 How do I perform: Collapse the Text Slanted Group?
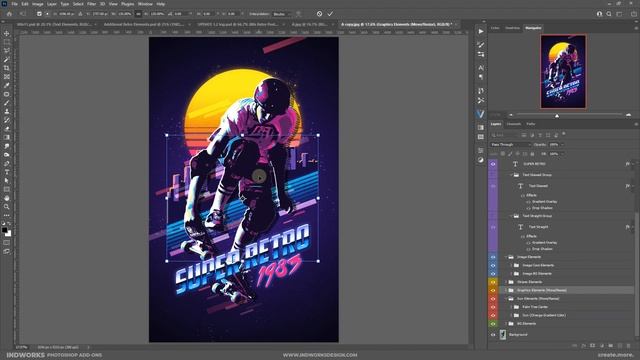click(511, 175)
